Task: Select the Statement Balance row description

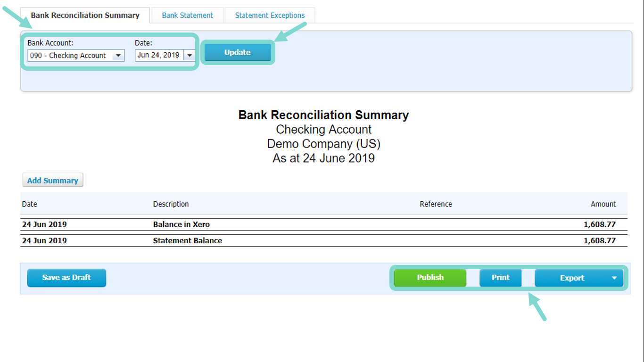Action: [188, 240]
